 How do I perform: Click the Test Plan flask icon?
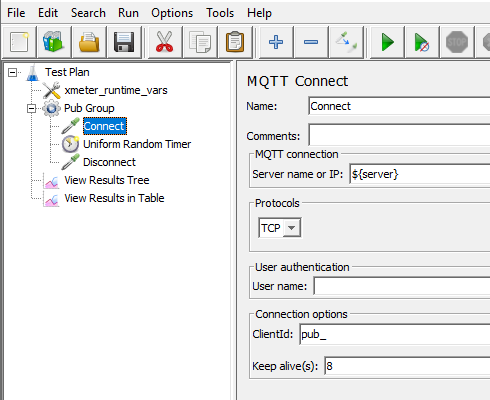click(33, 73)
